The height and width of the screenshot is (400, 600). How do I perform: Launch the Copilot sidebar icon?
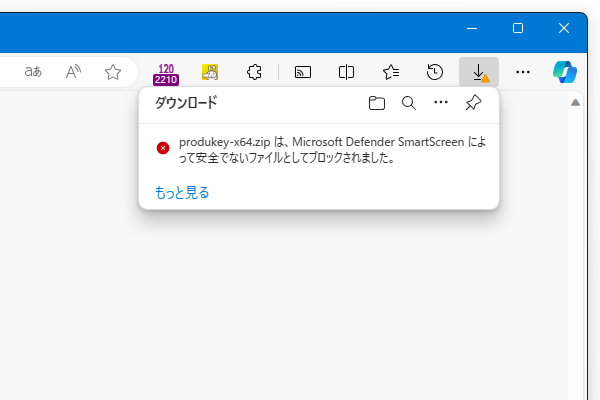click(565, 72)
